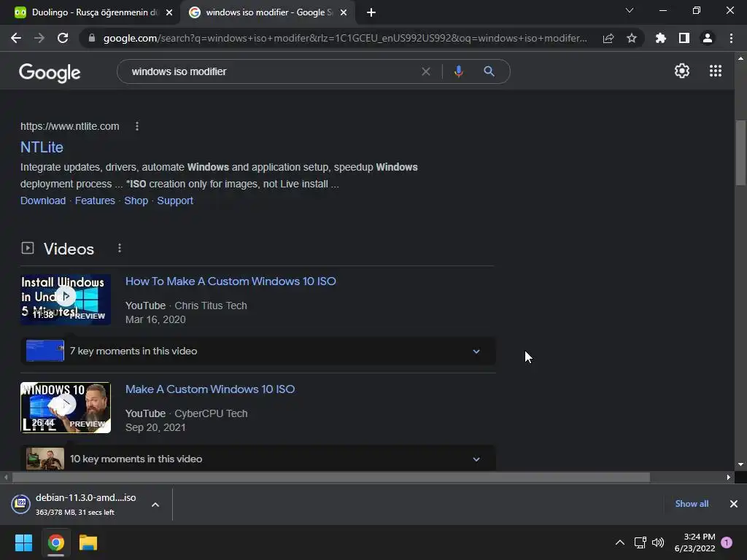Open Chrome side panel
The width and height of the screenshot is (747, 560).
684,38
